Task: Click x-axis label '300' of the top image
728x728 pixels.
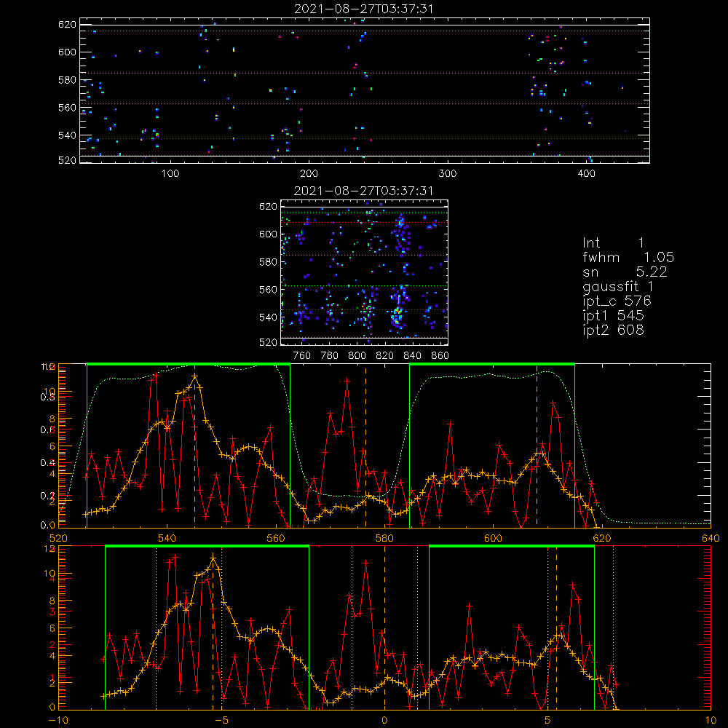Action: click(x=448, y=174)
